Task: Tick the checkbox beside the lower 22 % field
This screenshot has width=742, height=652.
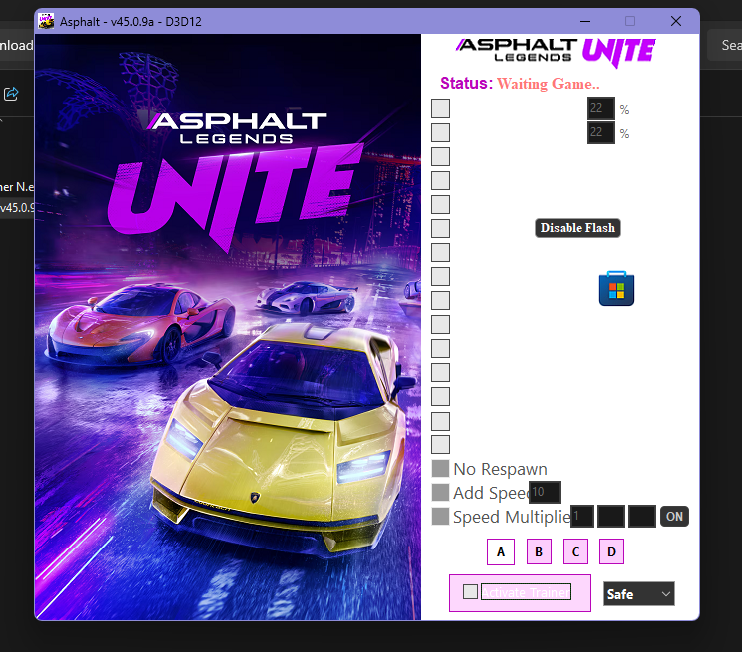Action: pyautogui.click(x=440, y=132)
